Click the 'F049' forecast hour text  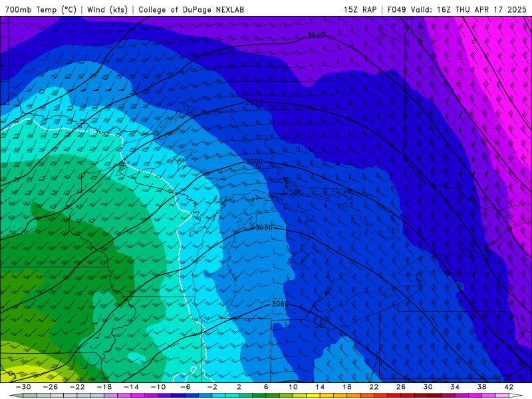click(x=396, y=9)
